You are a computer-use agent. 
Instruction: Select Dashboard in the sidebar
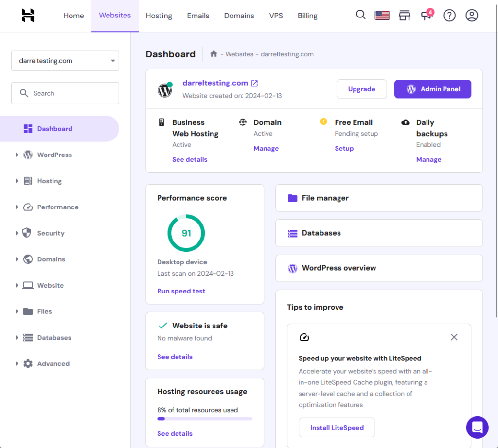click(59, 128)
